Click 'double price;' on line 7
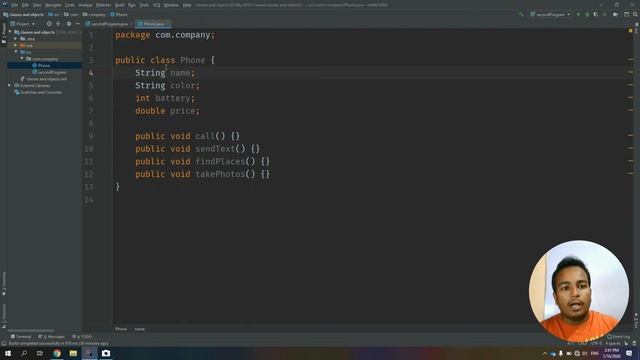The height and width of the screenshot is (360, 640). coord(168,111)
